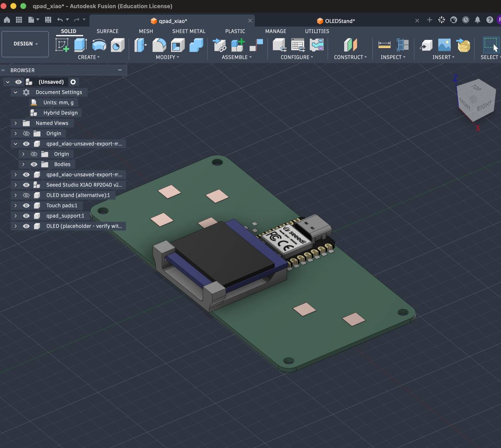Toggle visibility of OLED (placeholder) component

(x=26, y=226)
